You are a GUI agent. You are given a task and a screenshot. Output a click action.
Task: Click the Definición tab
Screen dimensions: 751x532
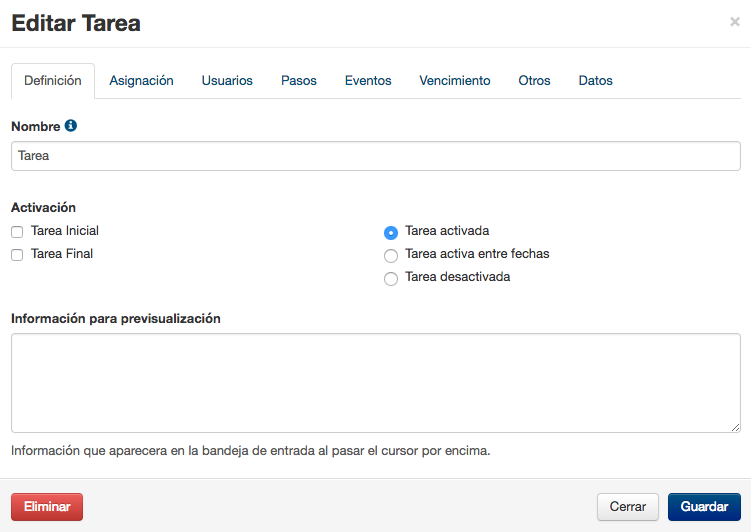pyautogui.click(x=53, y=80)
